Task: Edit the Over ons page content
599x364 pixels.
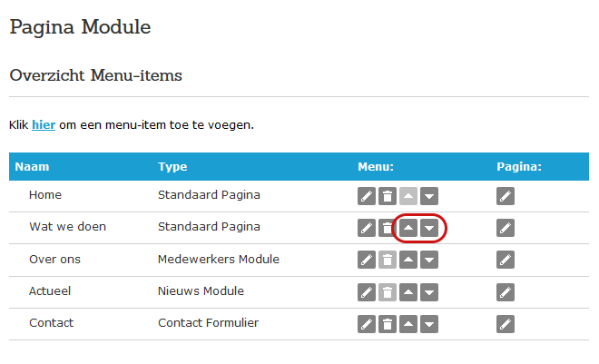Action: pyautogui.click(x=506, y=260)
